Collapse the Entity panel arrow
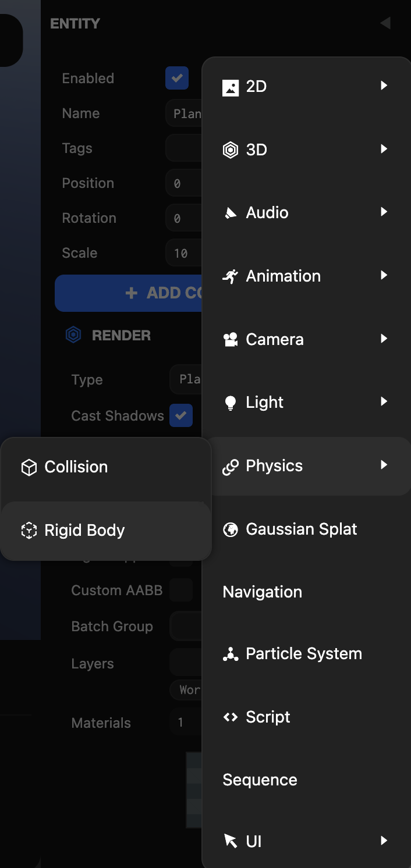The image size is (411, 868). coord(385,23)
